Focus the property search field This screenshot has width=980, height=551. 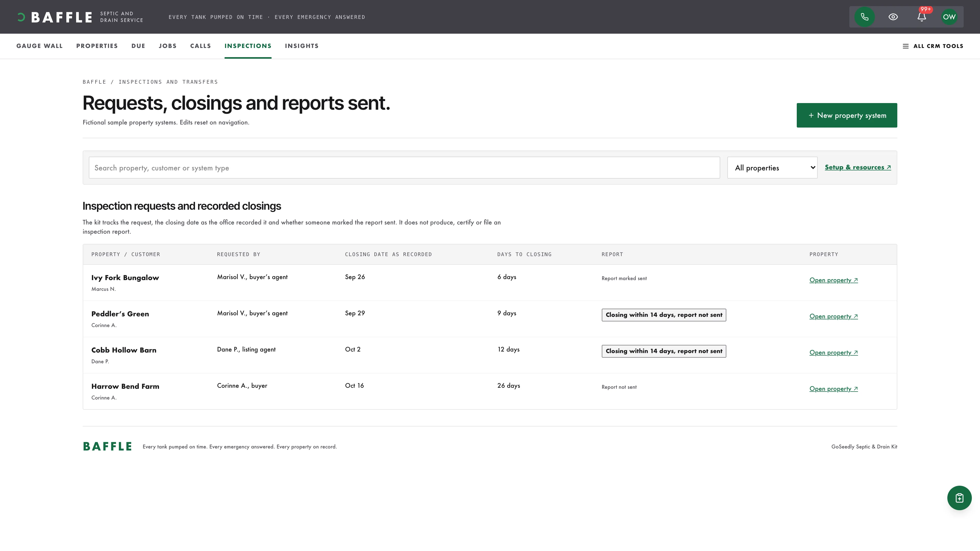point(405,168)
